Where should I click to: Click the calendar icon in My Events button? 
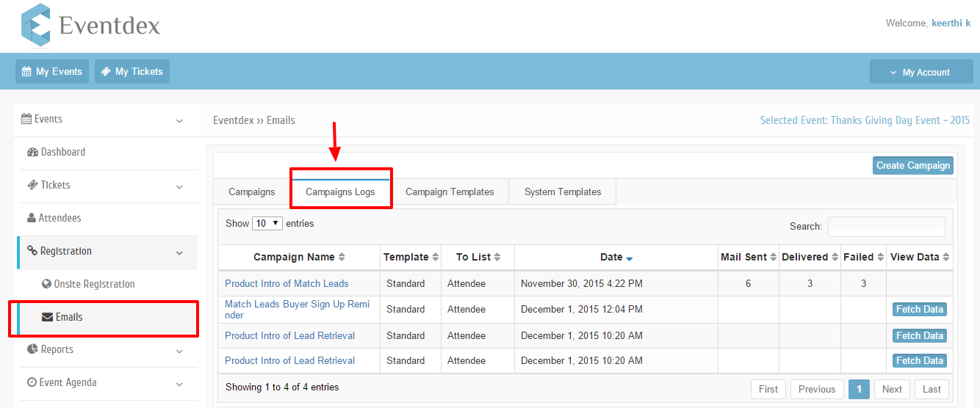point(26,72)
